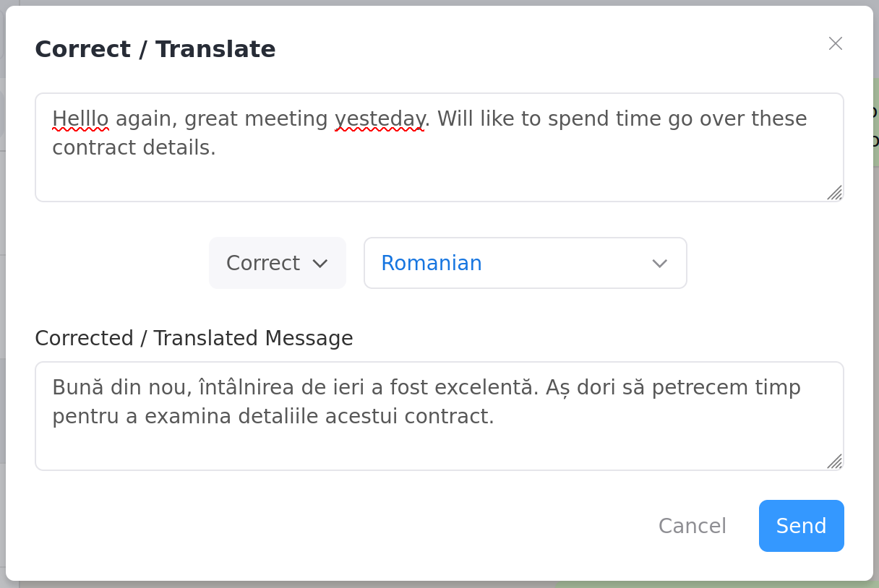Click the "Correct / Translate" dialog title
Screen dimensions: 879x588
point(155,49)
